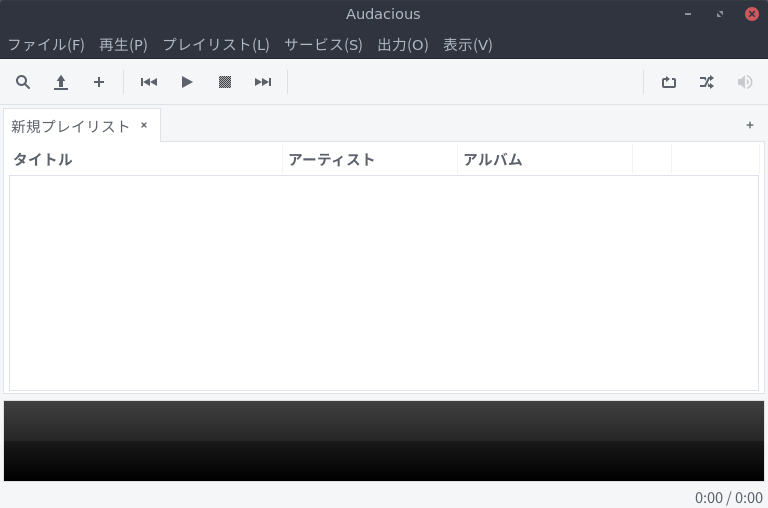Open the プレイリスト(L) menu
This screenshot has width=768, height=508.
tap(216, 45)
